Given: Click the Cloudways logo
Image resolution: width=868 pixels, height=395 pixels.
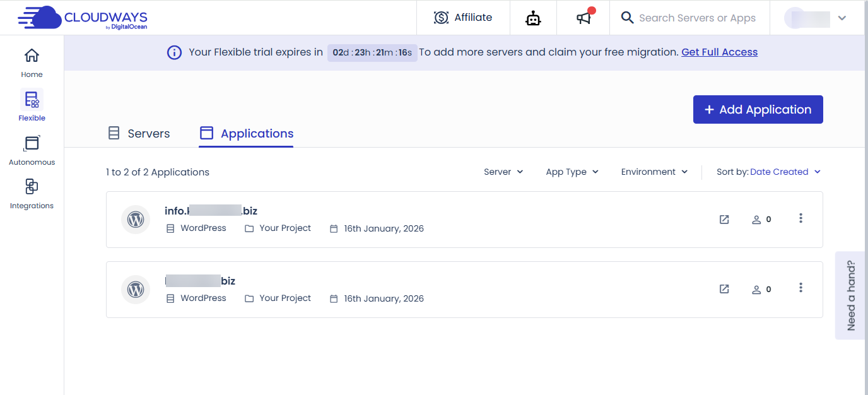Looking at the screenshot, I should 83,18.
